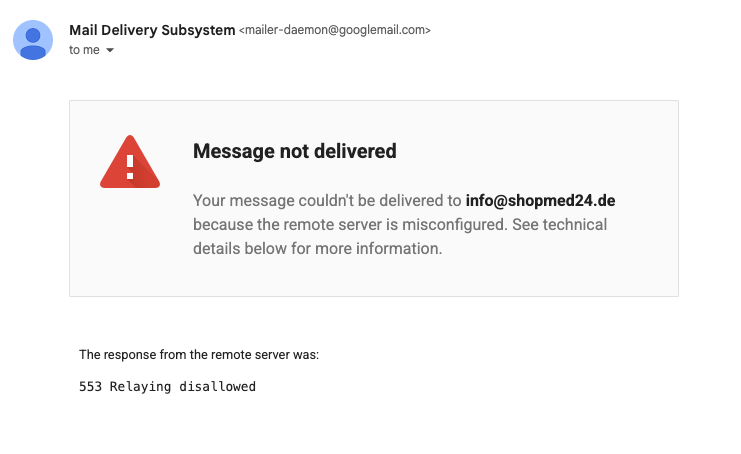Click the word "Subsystem" in sender name
The height and width of the screenshot is (454, 741).
click(197, 30)
